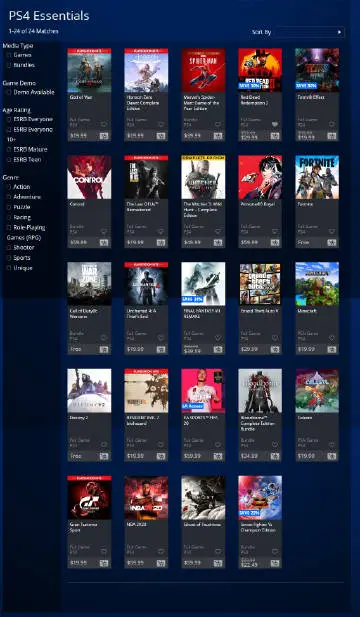This screenshot has height=617, width=360.
Task: Open the Sort By dropdown
Action: [x=310, y=32]
